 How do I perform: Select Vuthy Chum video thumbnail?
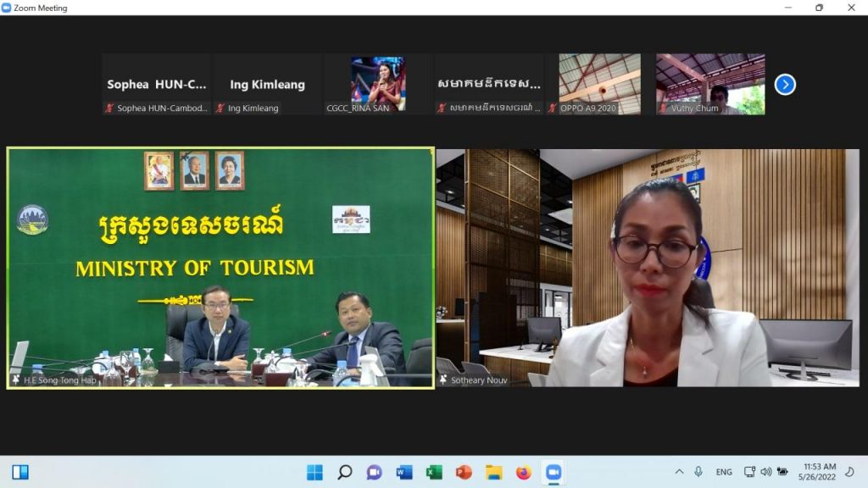[x=709, y=84]
